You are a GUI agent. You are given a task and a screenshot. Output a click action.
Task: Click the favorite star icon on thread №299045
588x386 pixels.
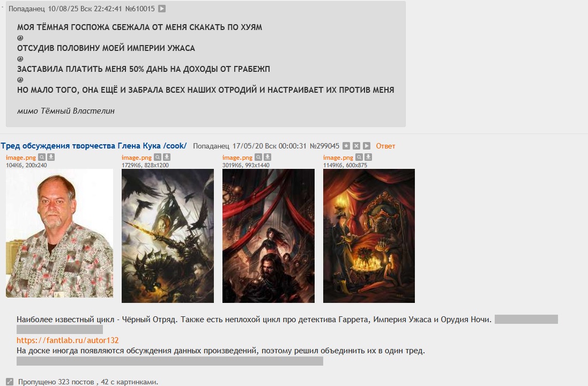click(x=346, y=146)
